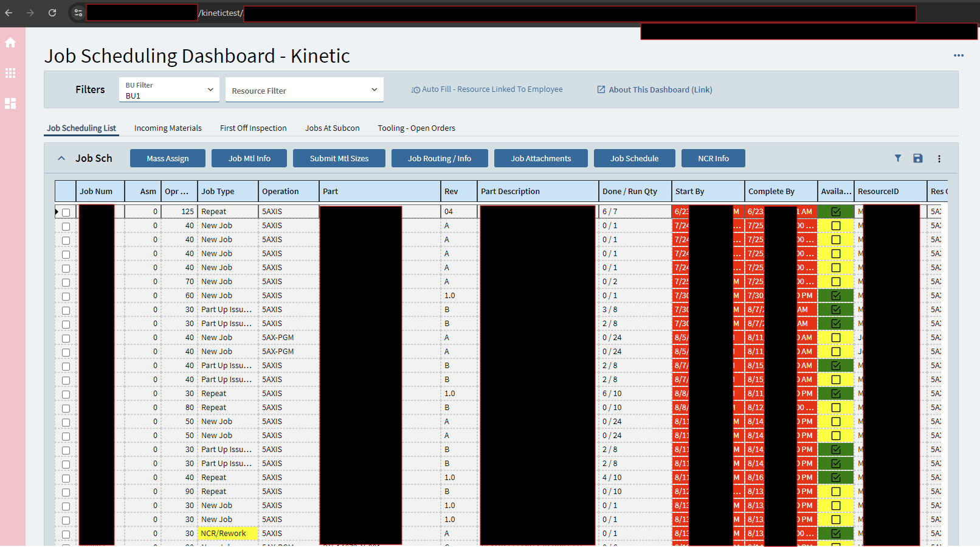Click the Part Description column header
The image size is (980, 547).
click(x=538, y=191)
